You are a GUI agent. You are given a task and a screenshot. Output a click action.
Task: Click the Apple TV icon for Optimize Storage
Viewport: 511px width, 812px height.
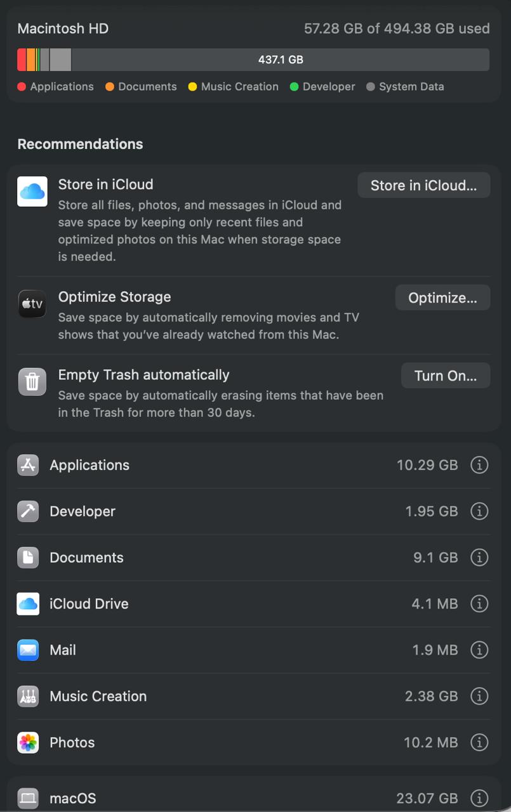click(32, 304)
